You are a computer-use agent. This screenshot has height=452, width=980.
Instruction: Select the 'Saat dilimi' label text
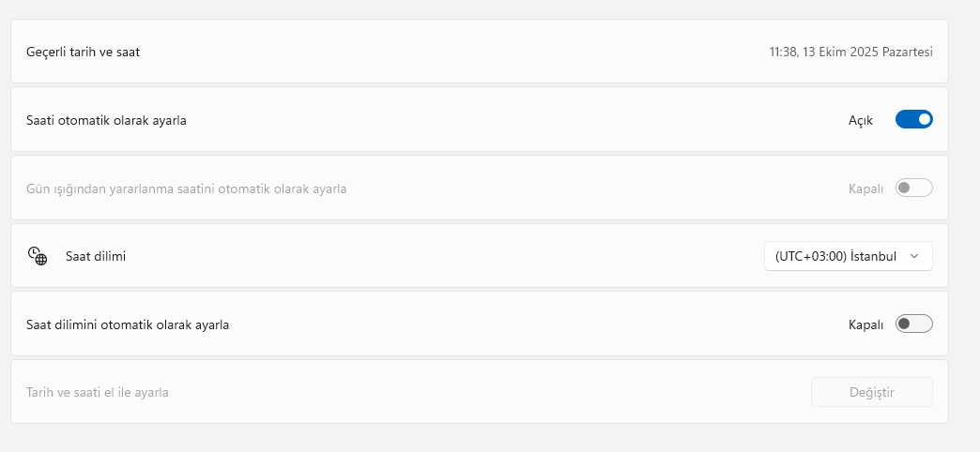(x=96, y=256)
